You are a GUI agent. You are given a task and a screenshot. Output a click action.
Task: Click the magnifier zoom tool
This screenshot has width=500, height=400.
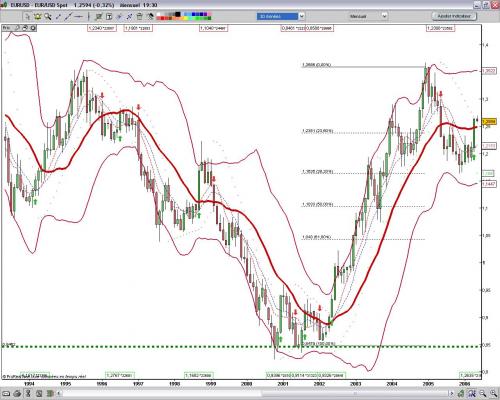pos(48,16)
